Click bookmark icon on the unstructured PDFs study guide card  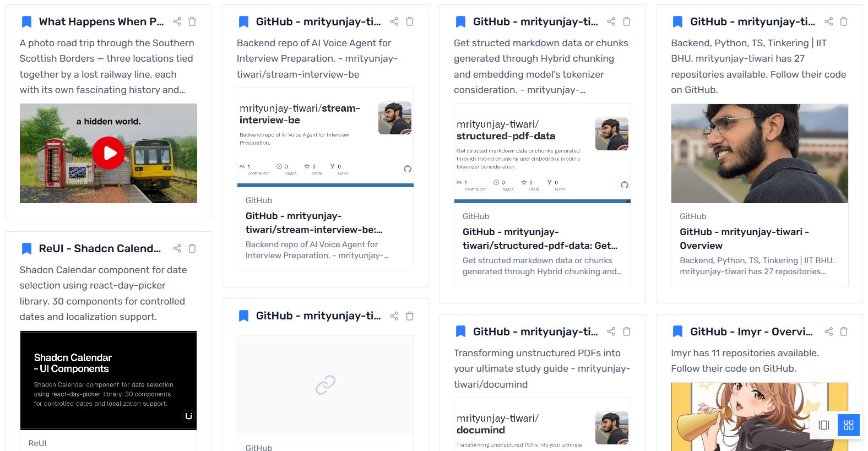pyautogui.click(x=460, y=332)
